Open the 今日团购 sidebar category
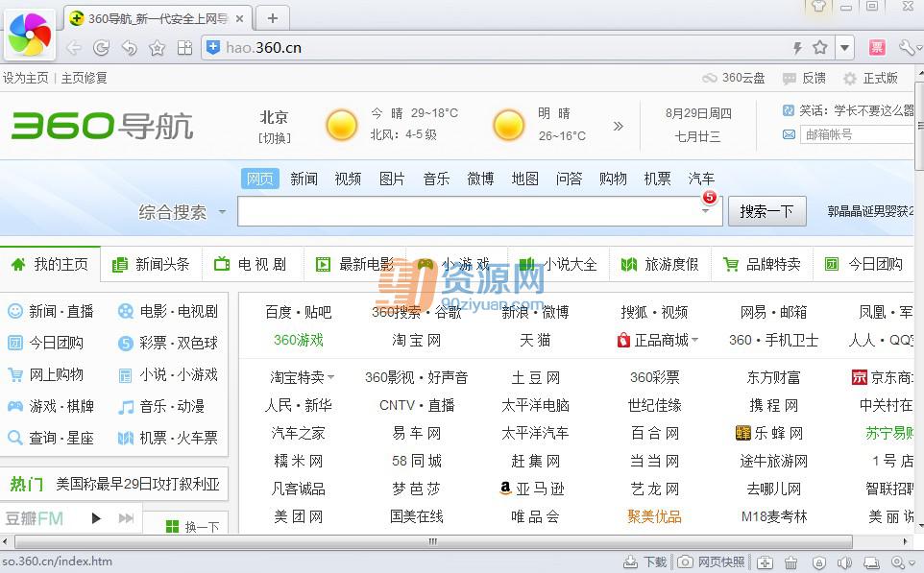 [45, 342]
